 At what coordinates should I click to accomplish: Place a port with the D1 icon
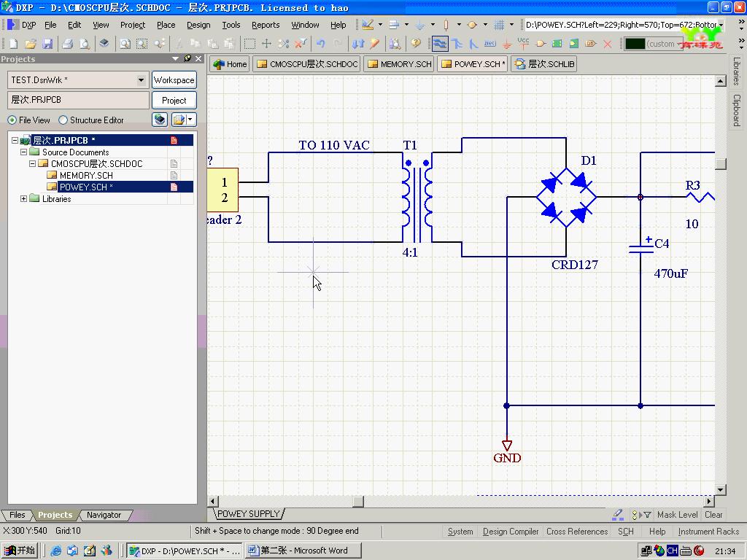pyautogui.click(x=591, y=44)
